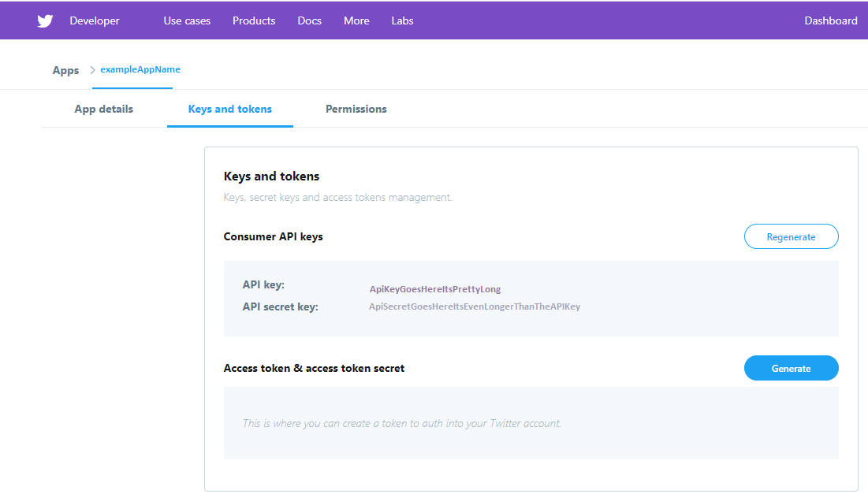Expand the More menu
This screenshot has height=494, width=868.
(356, 21)
